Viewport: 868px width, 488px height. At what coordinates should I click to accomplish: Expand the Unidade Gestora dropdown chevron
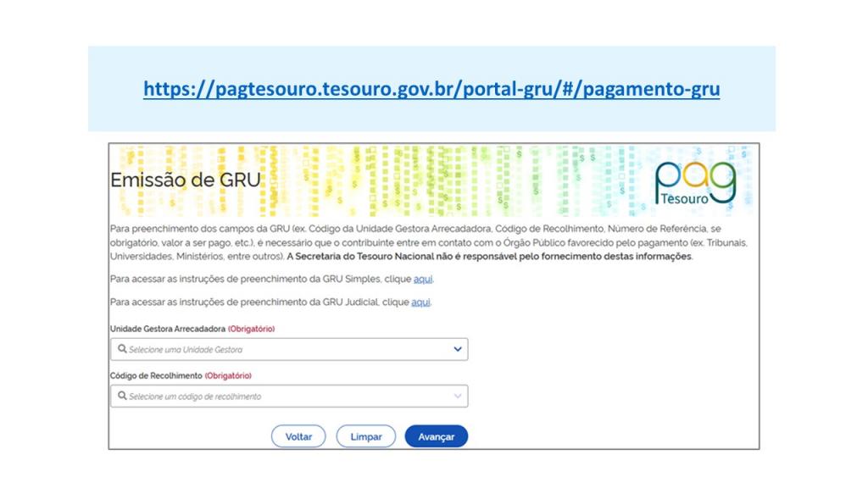[458, 349]
